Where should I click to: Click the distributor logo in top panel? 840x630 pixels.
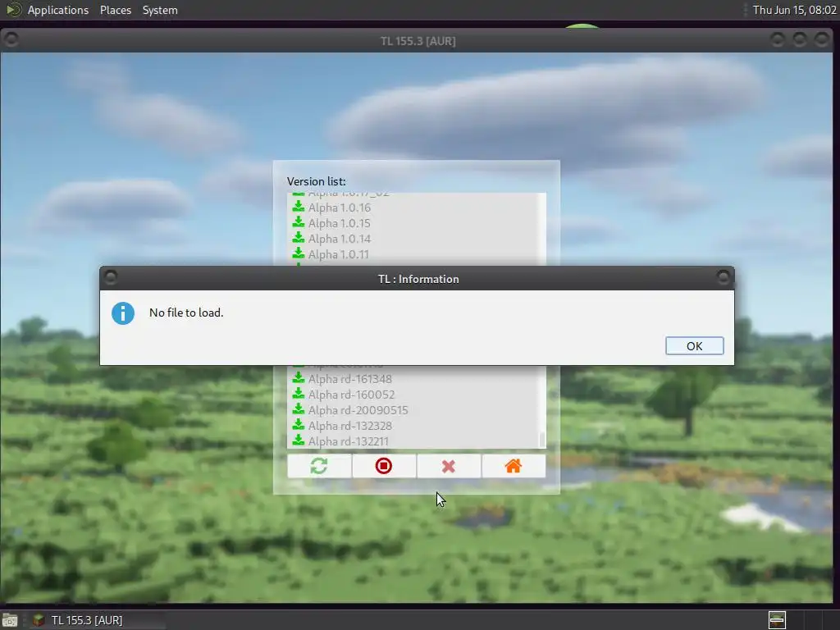click(x=13, y=10)
